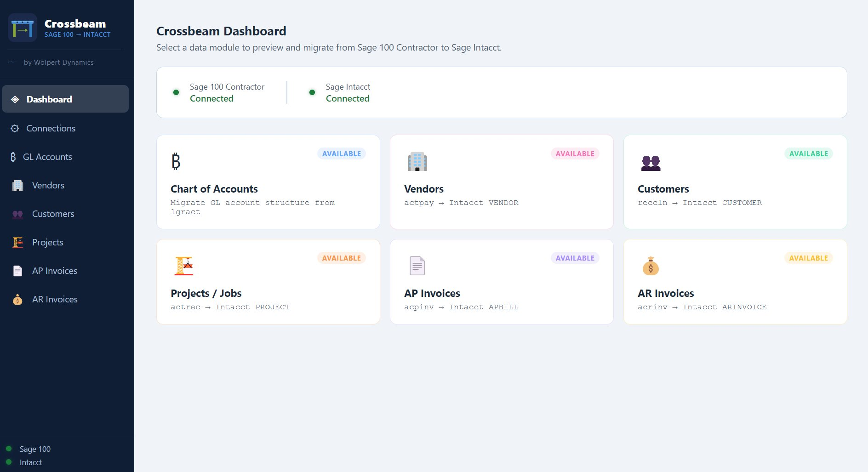
Task: Click the yellow AVAILABLE badge on AR Invoices card
Action: pos(809,258)
